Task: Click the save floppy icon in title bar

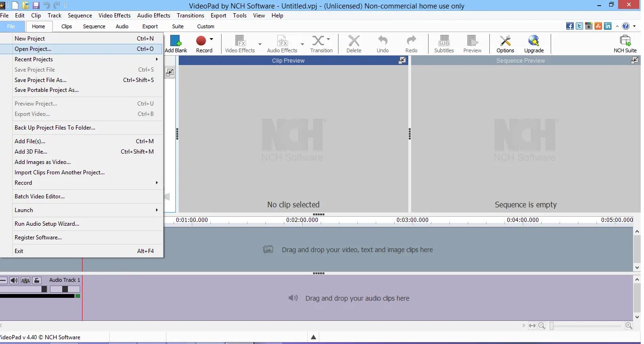Action: point(36,6)
